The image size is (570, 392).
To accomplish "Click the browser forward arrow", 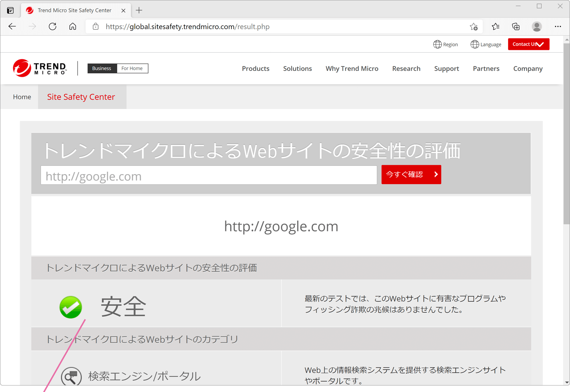I will (32, 27).
